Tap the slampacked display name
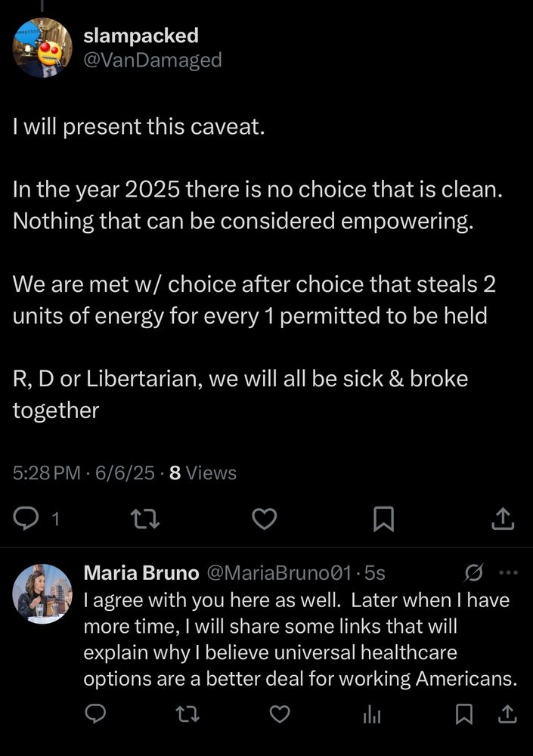Screen dimensions: 533x756 pyautogui.click(x=141, y=36)
